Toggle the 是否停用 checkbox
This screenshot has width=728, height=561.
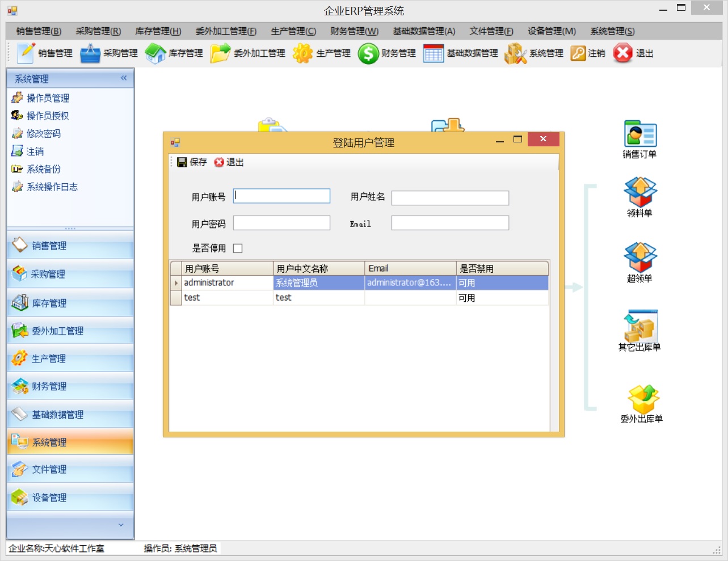point(238,248)
